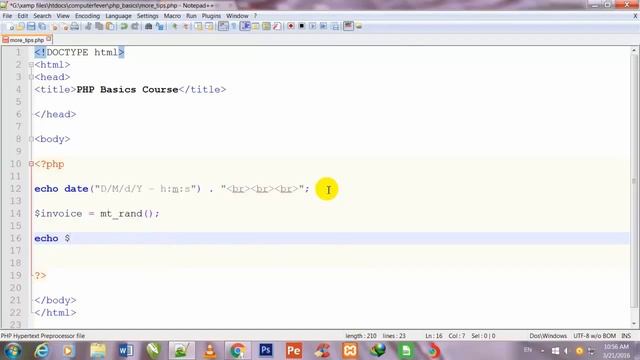The image size is (640, 360).
Task: Collapse the body tag fold on line 8
Action: (x=31, y=139)
